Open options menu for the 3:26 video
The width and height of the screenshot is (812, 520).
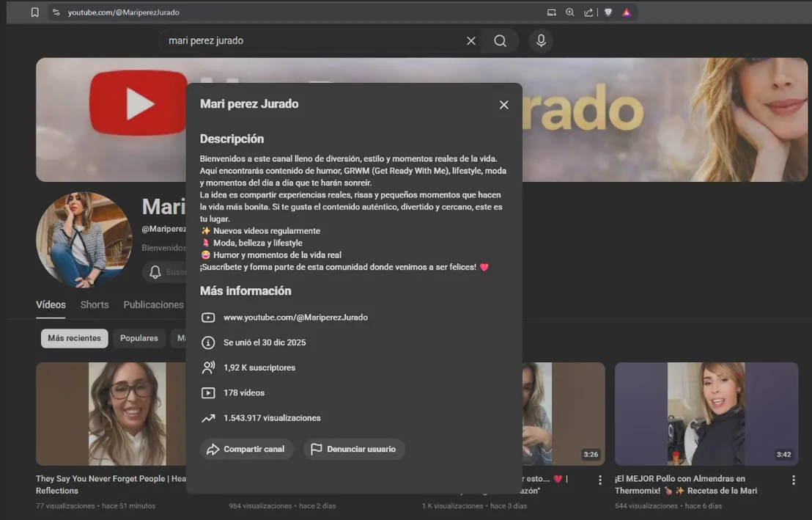600,480
